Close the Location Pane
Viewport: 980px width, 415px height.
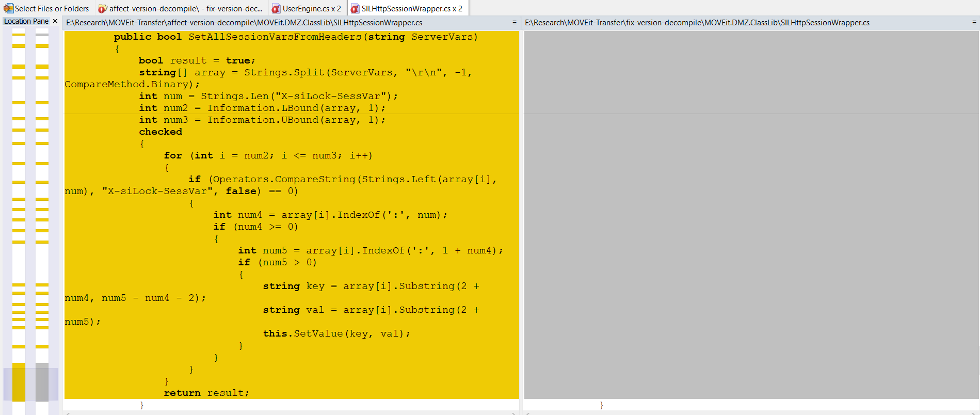click(x=55, y=21)
